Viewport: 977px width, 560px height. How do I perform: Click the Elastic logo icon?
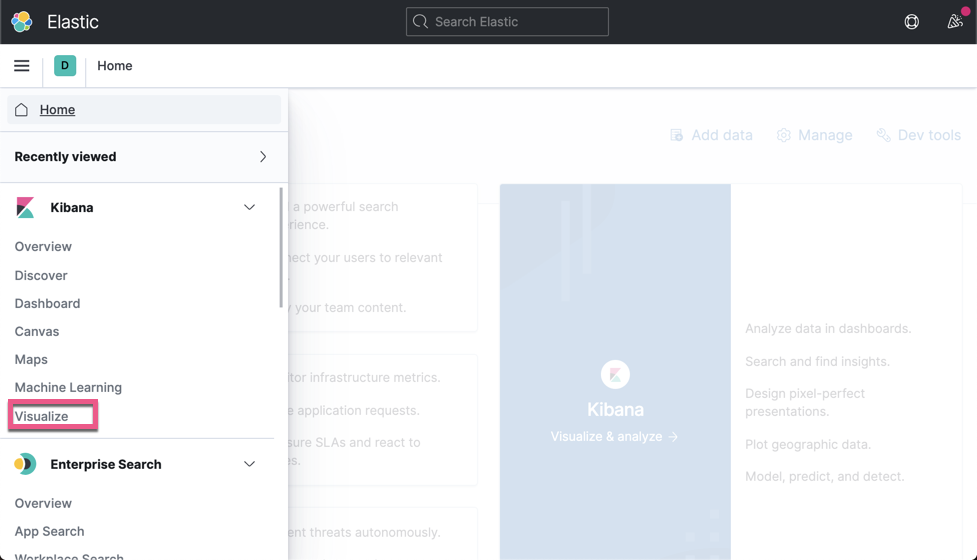pos(22,22)
